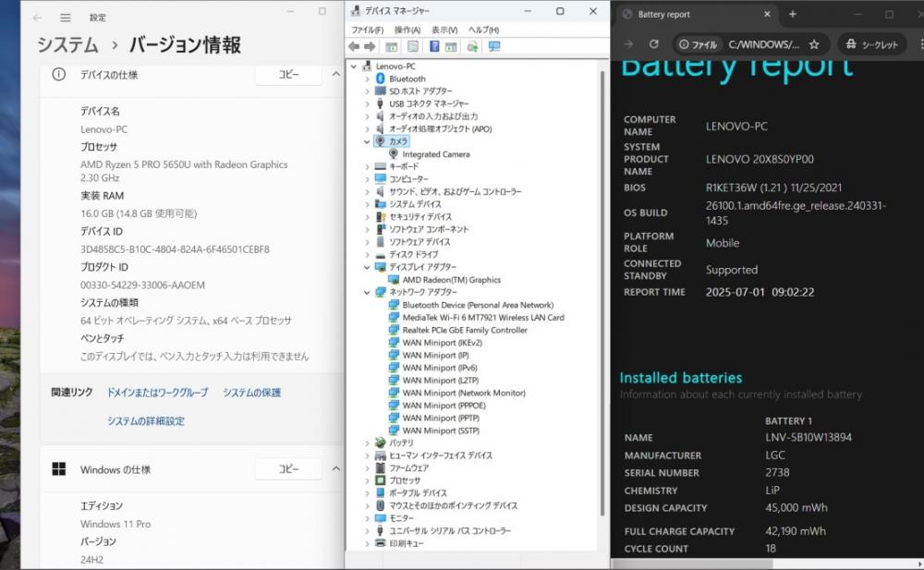
Task: Open the システムの詳細設定 link
Action: click(x=146, y=421)
